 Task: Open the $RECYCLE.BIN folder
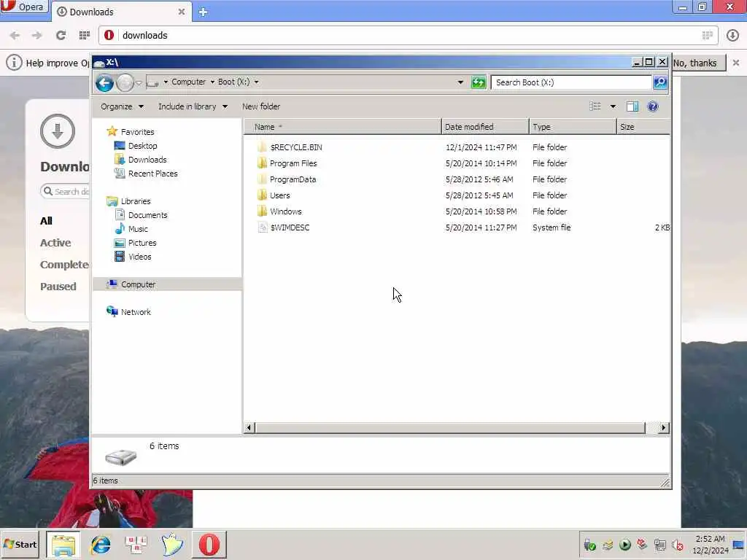[x=296, y=147]
